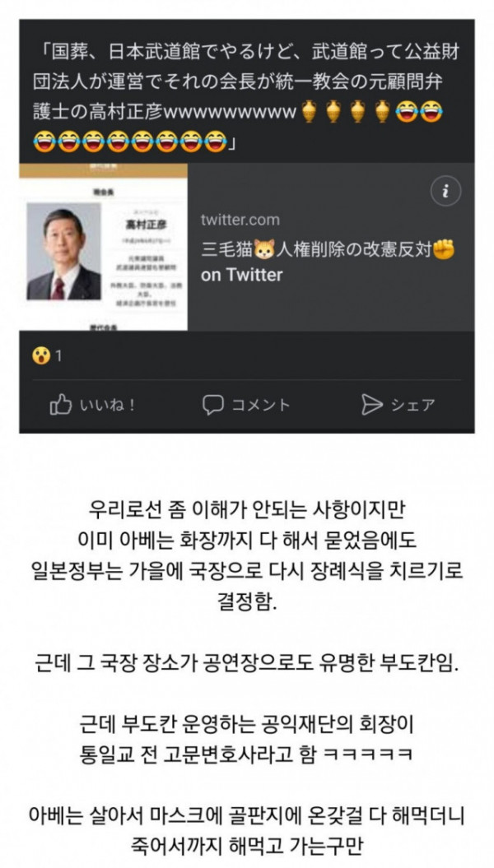
Task: Click the コメント label
Action: pyautogui.click(x=260, y=406)
